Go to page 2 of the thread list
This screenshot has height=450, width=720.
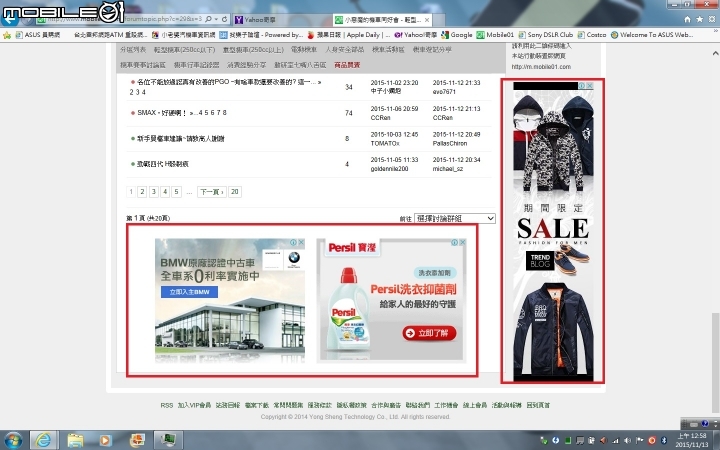click(142, 192)
